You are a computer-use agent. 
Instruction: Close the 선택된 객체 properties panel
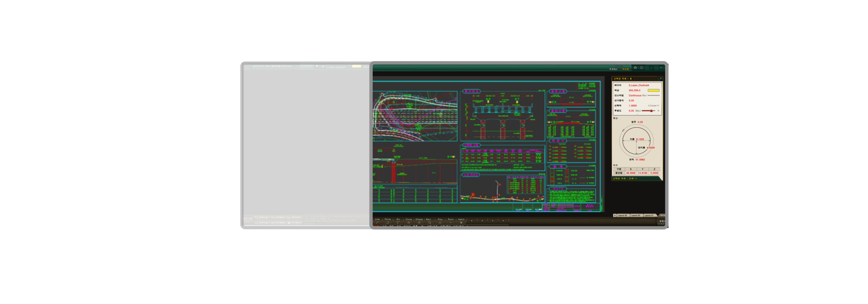pos(660,78)
